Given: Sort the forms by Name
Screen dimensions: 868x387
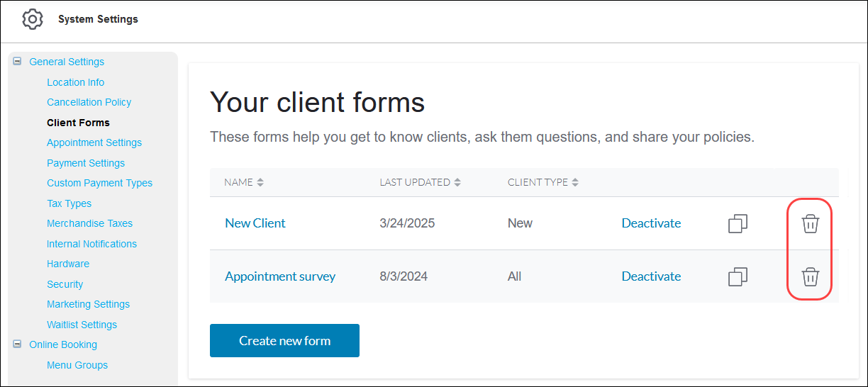Looking at the screenshot, I should pyautogui.click(x=260, y=182).
